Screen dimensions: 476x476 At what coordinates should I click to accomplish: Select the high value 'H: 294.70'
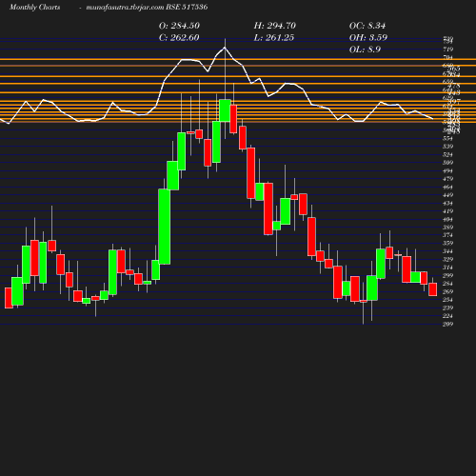click(x=275, y=26)
